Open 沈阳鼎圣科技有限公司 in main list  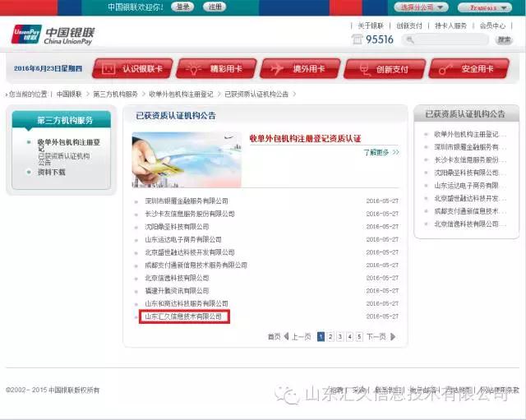[177, 226]
